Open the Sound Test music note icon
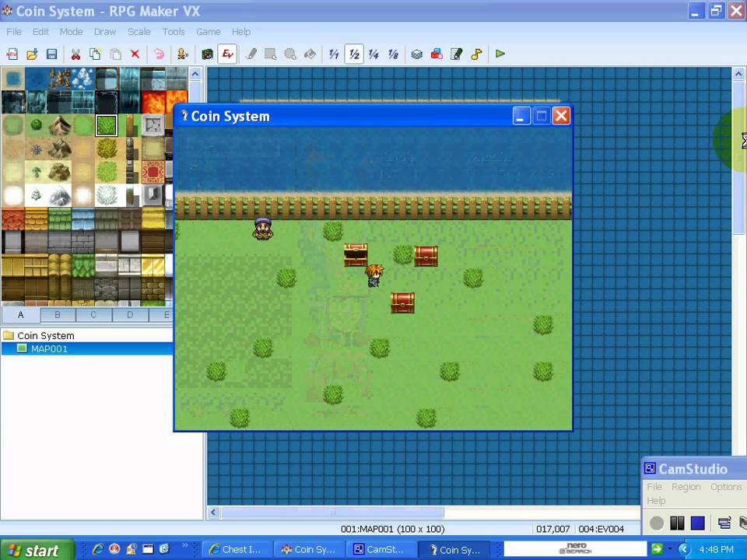This screenshot has height=560, width=747. (476, 54)
